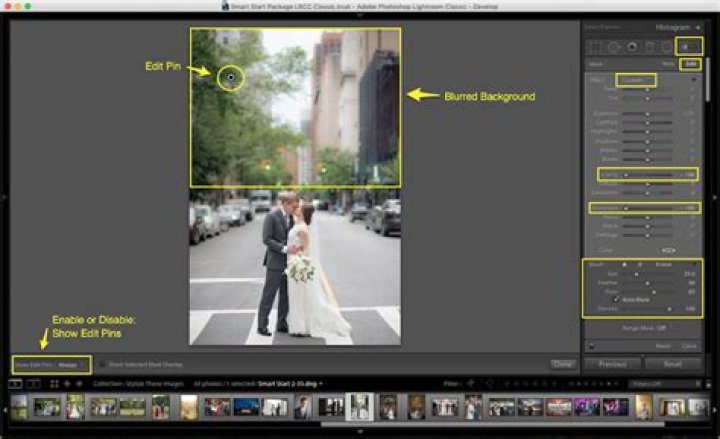Image resolution: width=720 pixels, height=439 pixels.
Task: Click the Previous button
Action: click(611, 364)
